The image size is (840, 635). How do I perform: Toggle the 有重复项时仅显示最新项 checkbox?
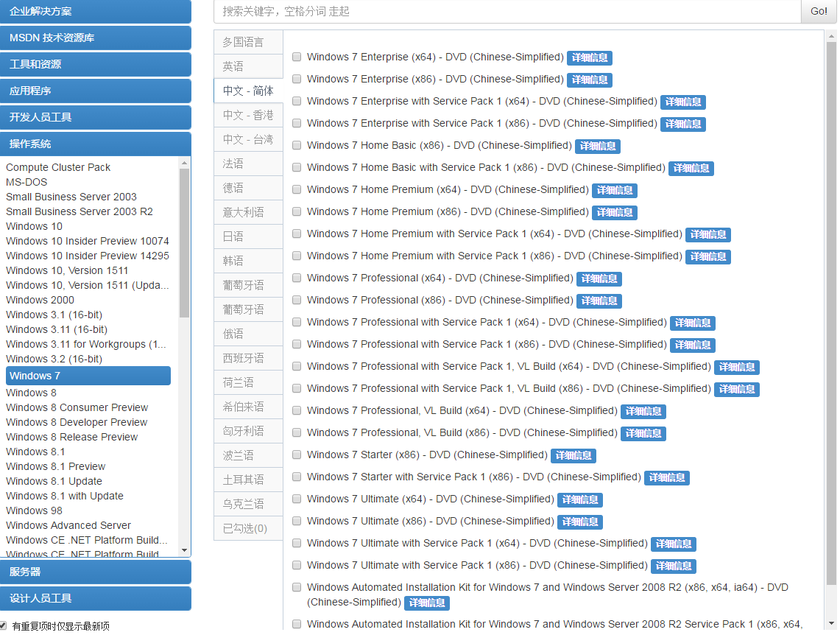pos(3,625)
